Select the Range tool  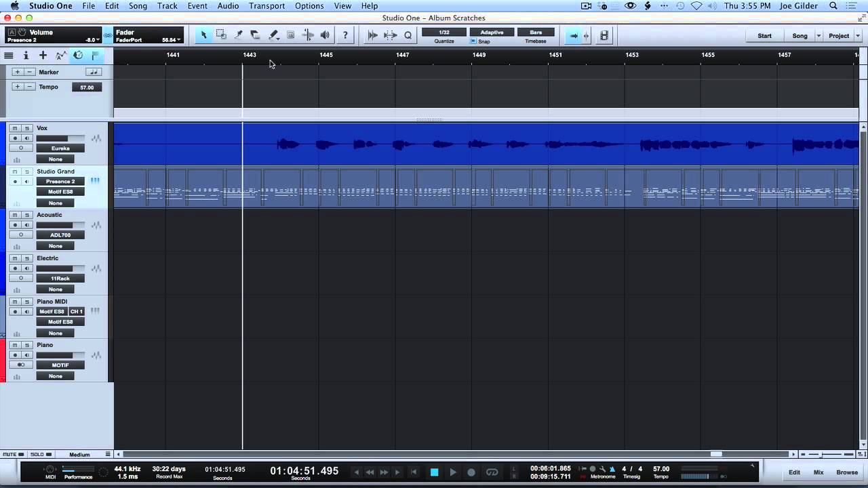pyautogui.click(x=221, y=35)
